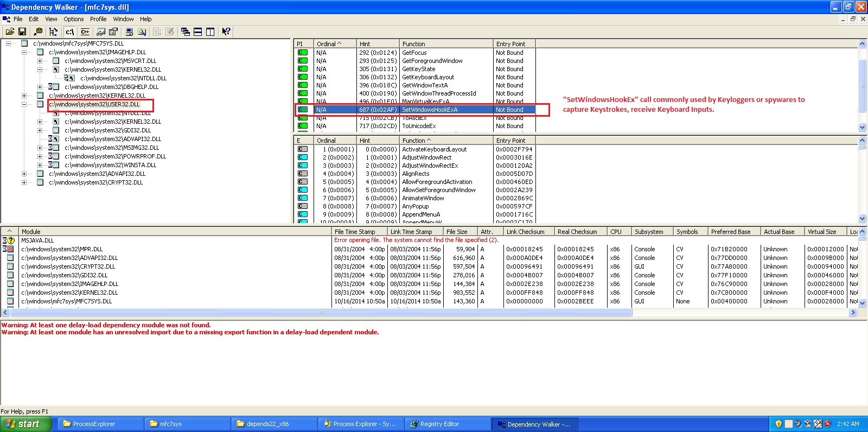
Task: Select the AnimateWindow export row
Action: 416,198
